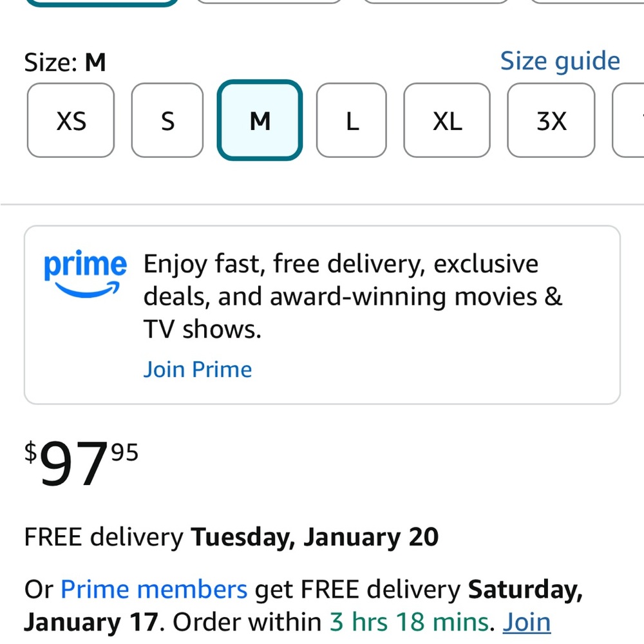The width and height of the screenshot is (644, 644).
Task: Tap the Size: M label
Action: point(65,62)
